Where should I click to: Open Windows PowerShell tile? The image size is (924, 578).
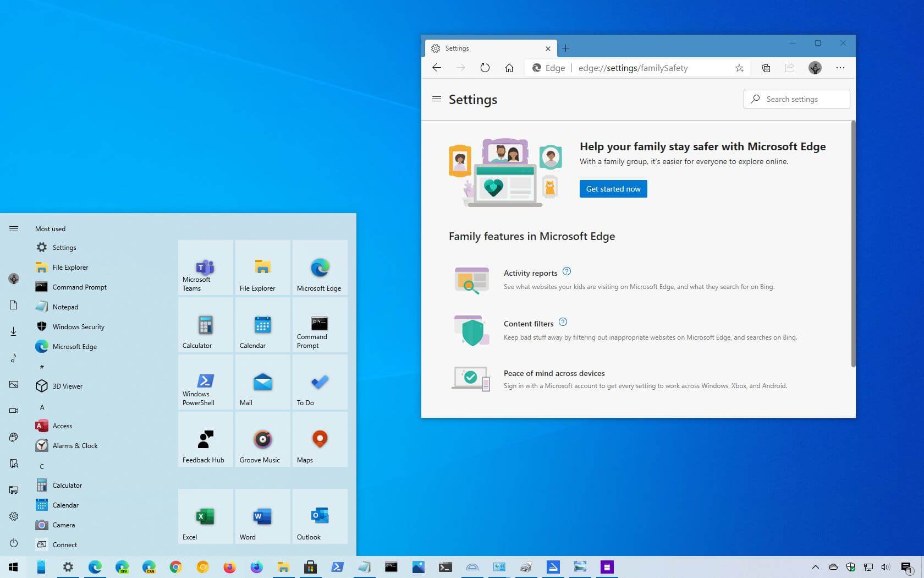pos(206,382)
